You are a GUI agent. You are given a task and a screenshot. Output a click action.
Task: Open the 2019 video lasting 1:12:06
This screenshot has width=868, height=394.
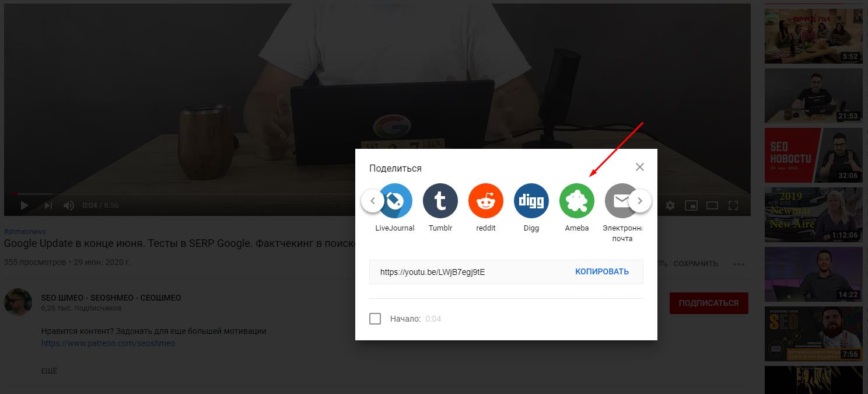[813, 215]
